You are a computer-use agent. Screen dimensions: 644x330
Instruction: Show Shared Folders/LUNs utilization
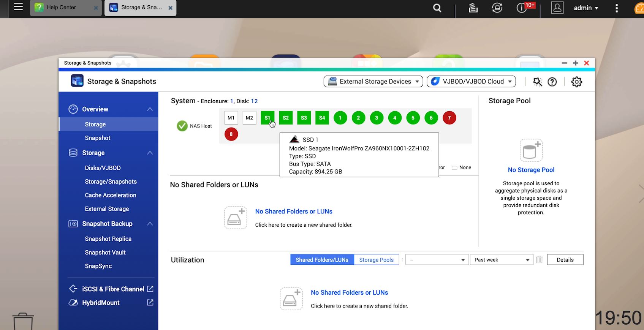(x=322, y=260)
